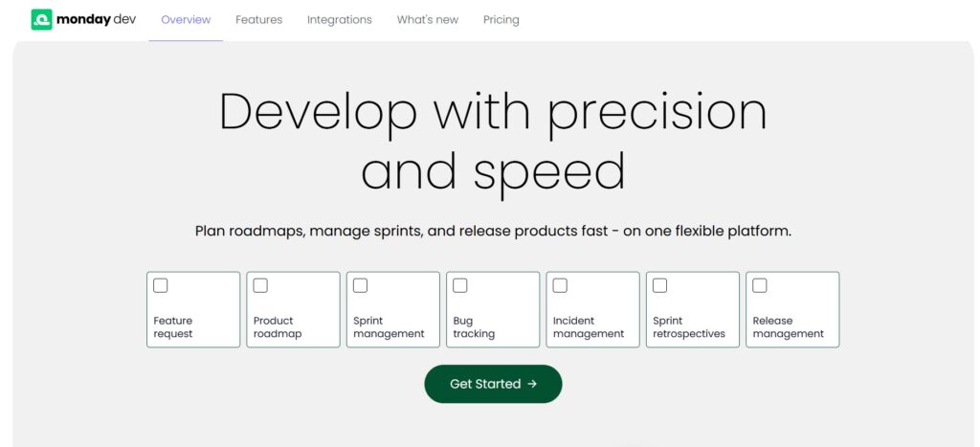Click the monday dev wordmark text
This screenshot has width=980, height=447.
coord(96,19)
